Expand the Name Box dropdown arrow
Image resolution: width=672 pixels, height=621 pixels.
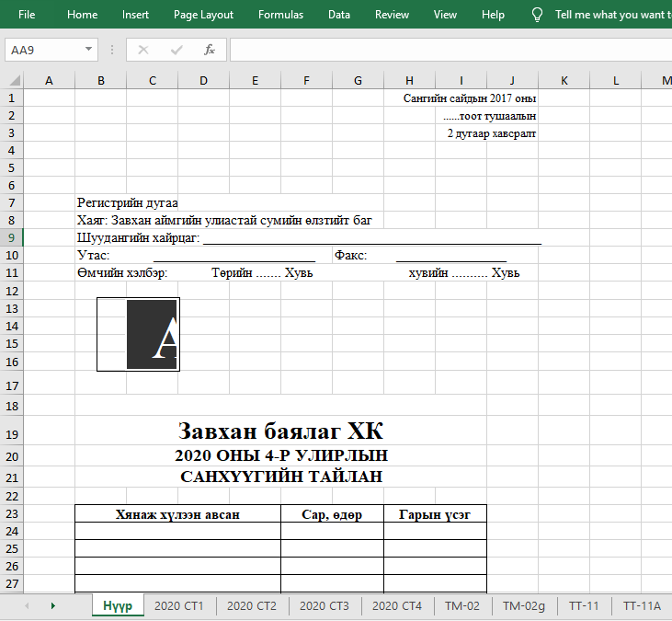click(x=88, y=50)
